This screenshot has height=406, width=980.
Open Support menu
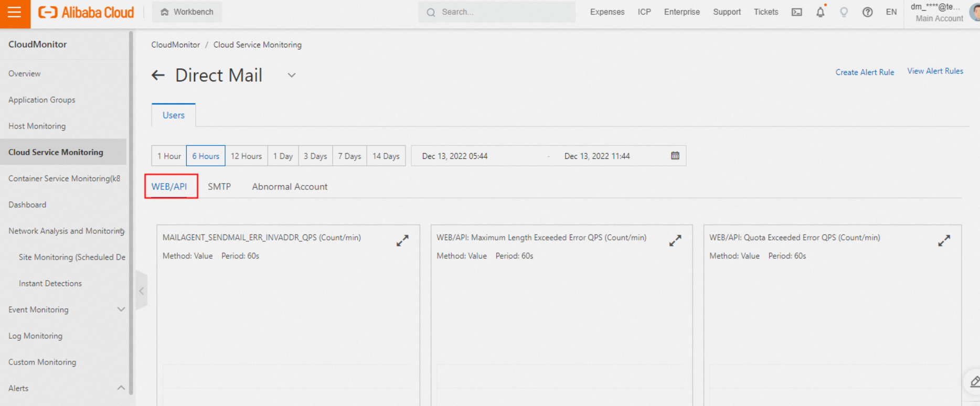(x=727, y=12)
